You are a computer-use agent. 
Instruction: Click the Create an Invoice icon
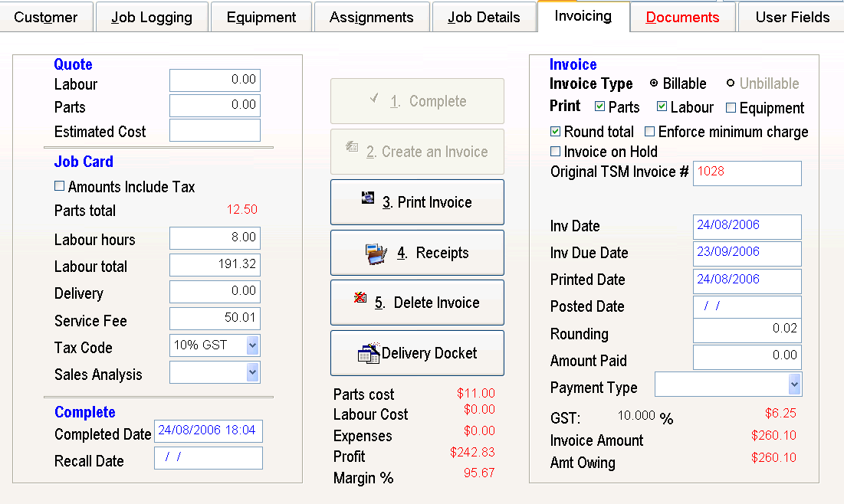(352, 148)
